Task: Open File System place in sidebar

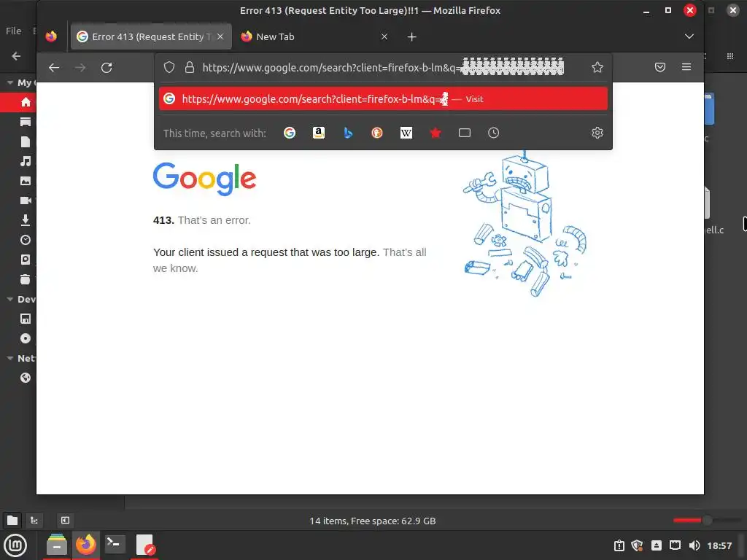Action: [26, 260]
